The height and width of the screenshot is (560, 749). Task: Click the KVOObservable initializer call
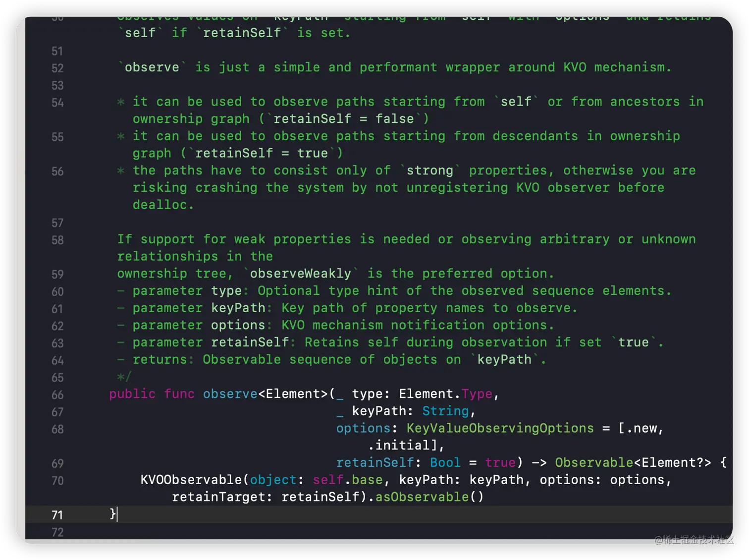[x=191, y=480]
